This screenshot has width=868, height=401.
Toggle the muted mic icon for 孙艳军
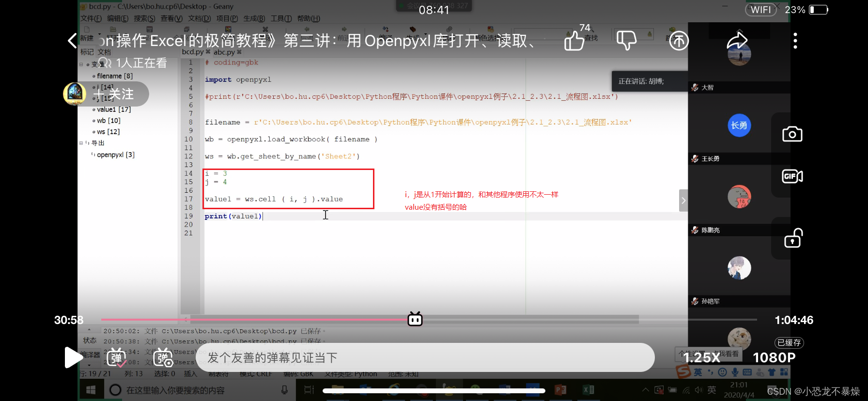coord(695,301)
